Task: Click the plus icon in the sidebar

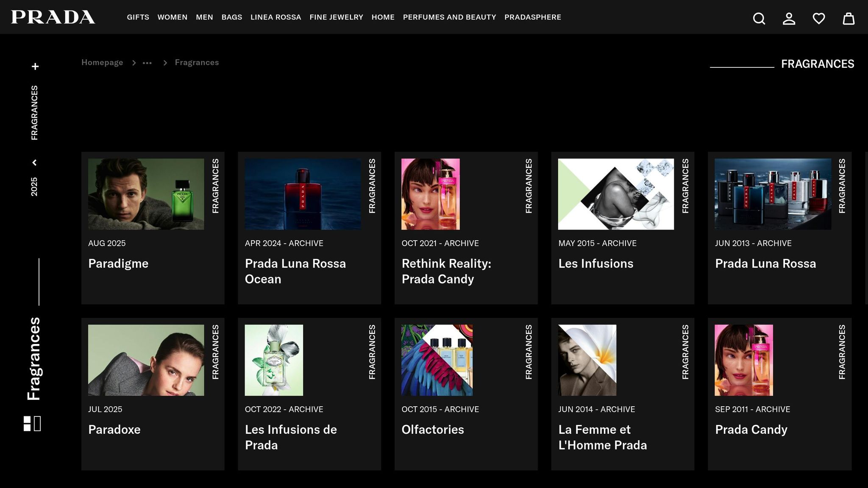Action: (35, 67)
